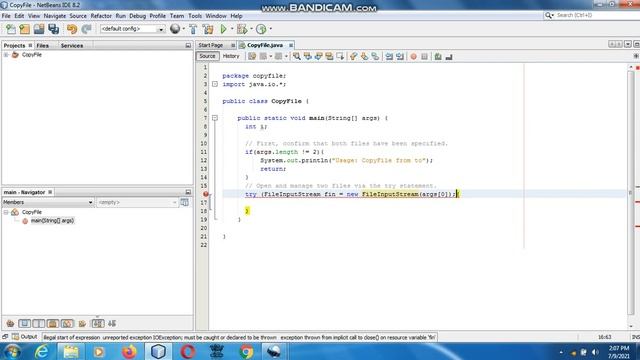Toggle Highlight Search icon in editor toolbar

(329, 56)
